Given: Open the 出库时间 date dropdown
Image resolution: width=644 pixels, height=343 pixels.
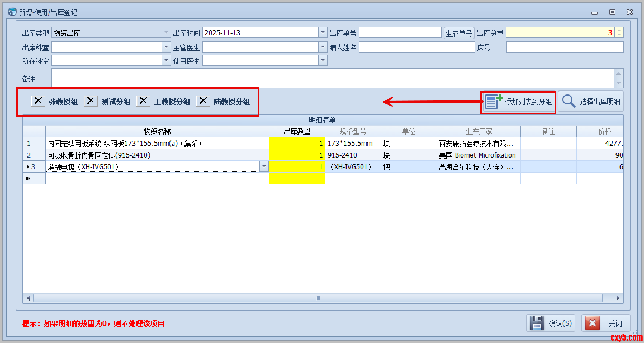Looking at the screenshot, I should tap(323, 33).
